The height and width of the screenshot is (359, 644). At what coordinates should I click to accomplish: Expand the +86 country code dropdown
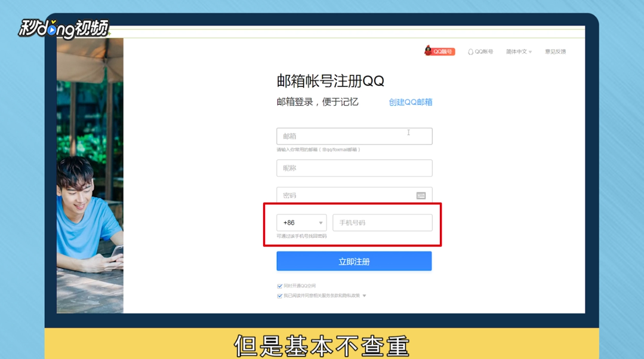pyautogui.click(x=301, y=222)
